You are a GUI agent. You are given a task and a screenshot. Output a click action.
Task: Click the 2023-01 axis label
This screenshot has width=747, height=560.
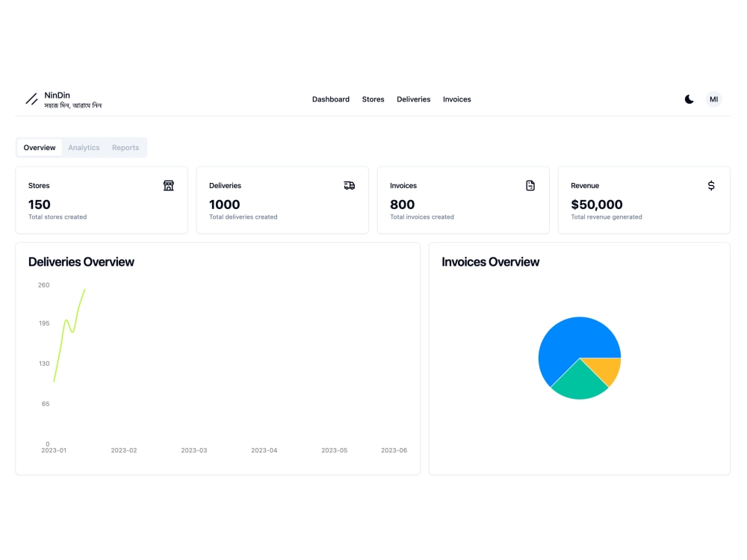click(x=54, y=450)
